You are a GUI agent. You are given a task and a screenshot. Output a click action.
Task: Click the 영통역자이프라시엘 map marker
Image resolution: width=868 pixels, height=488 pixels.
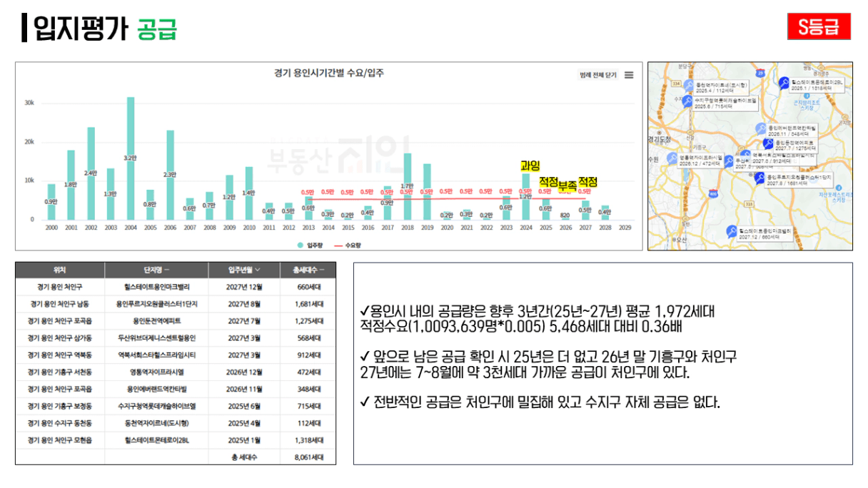[672, 158]
